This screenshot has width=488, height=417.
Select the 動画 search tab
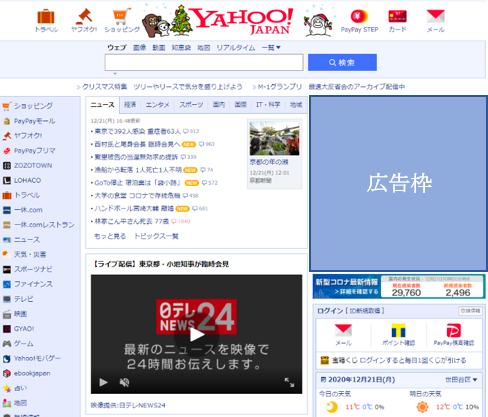[x=159, y=48]
